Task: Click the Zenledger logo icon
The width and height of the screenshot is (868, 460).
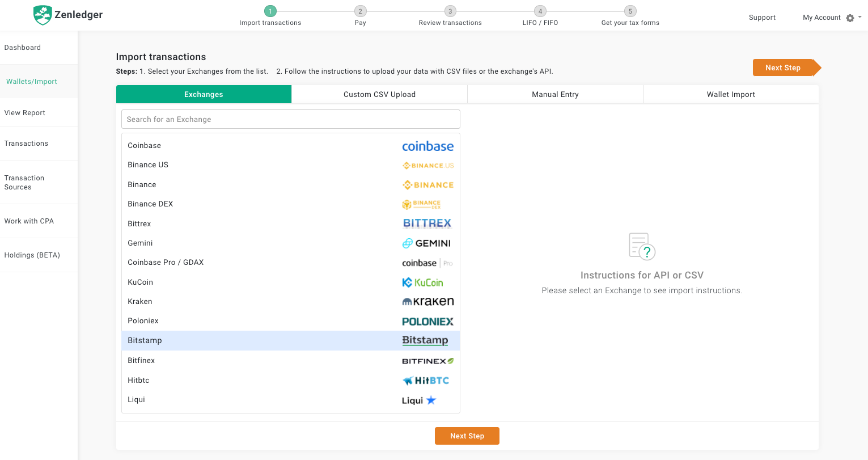Action: pyautogui.click(x=43, y=15)
